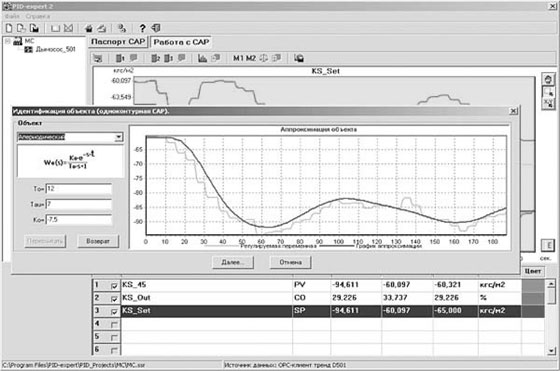Click the color swatch for KS_45 row
Viewport: 560px width, 371px height.
tap(533, 285)
